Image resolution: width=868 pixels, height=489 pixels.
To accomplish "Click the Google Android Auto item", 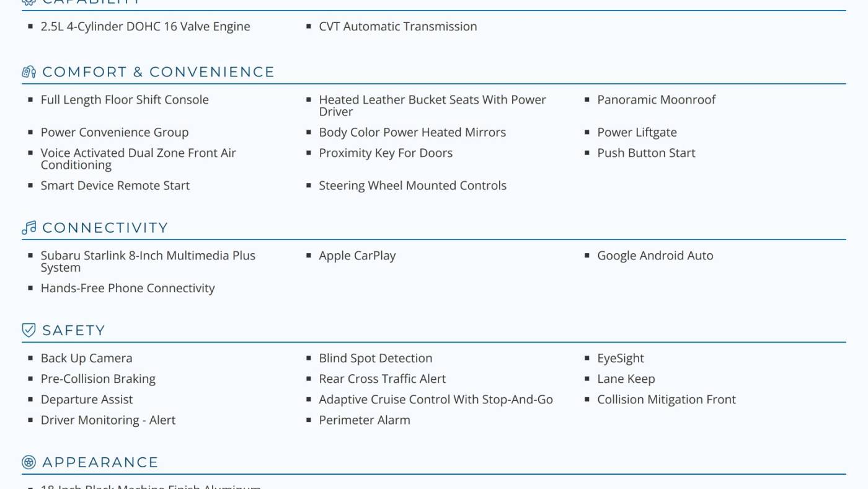I will (x=655, y=256).
